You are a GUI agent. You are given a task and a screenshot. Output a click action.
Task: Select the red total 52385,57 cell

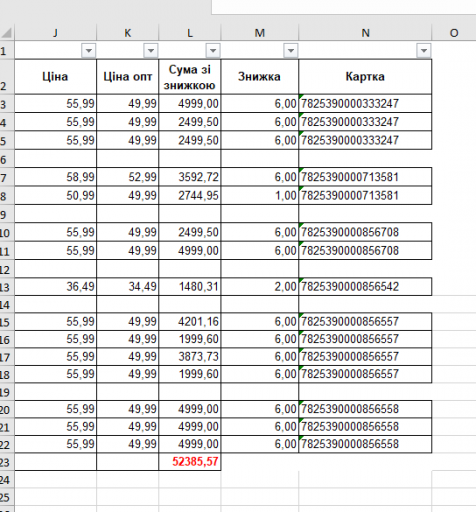(x=190, y=462)
